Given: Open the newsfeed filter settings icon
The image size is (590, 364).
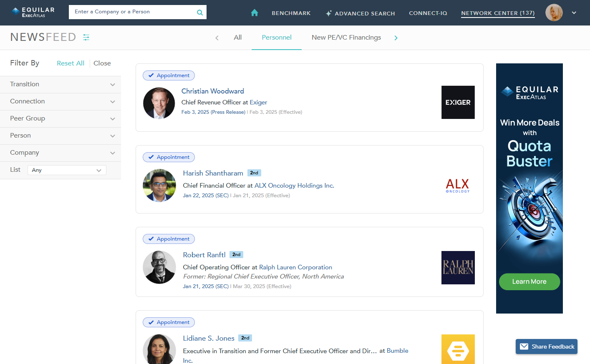Looking at the screenshot, I should [x=86, y=38].
